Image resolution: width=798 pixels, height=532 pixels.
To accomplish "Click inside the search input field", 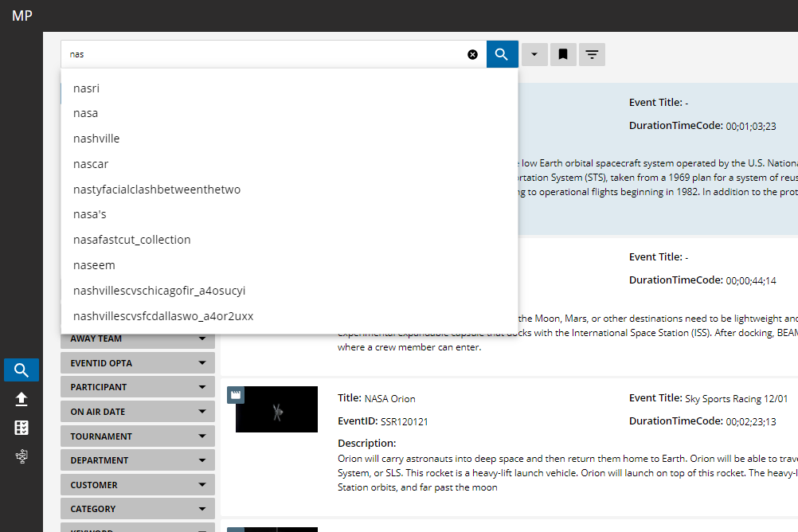I will click(263, 54).
